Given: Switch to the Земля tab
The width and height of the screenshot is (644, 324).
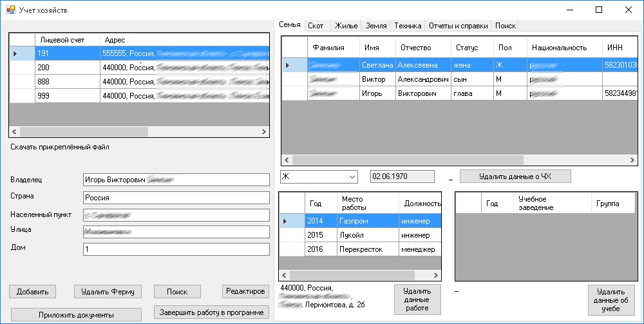Looking at the screenshot, I should [x=376, y=26].
